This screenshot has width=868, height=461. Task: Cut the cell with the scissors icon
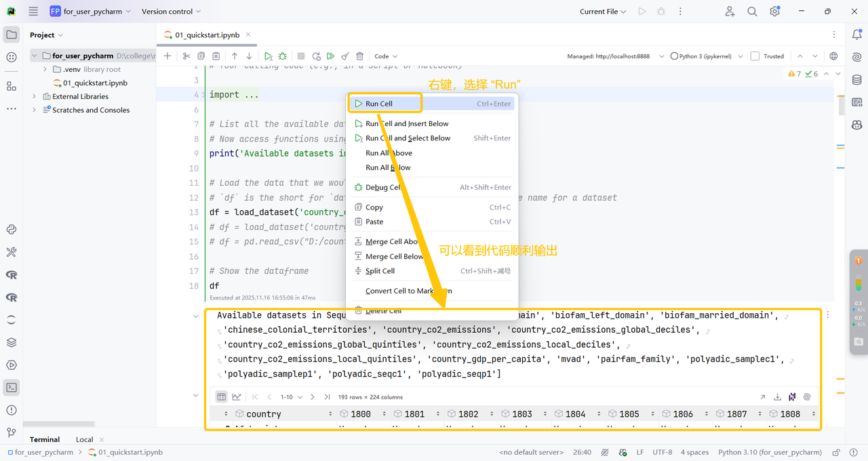[186, 56]
